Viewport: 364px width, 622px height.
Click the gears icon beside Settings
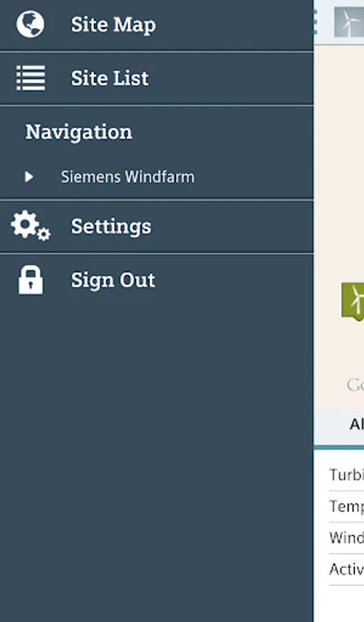point(30,226)
